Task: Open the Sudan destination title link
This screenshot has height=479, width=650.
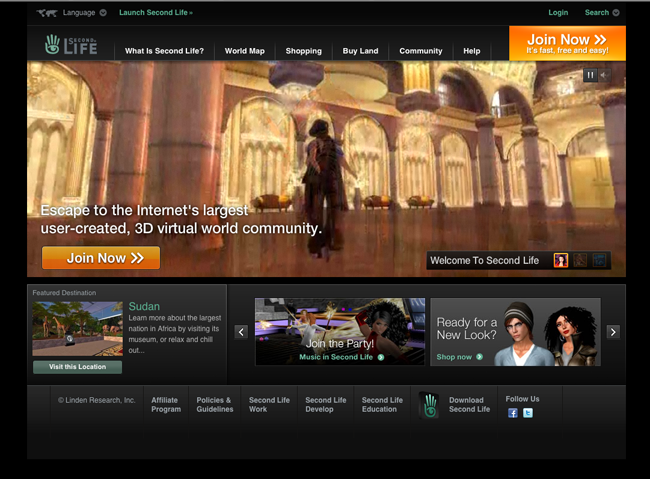Action: [144, 306]
